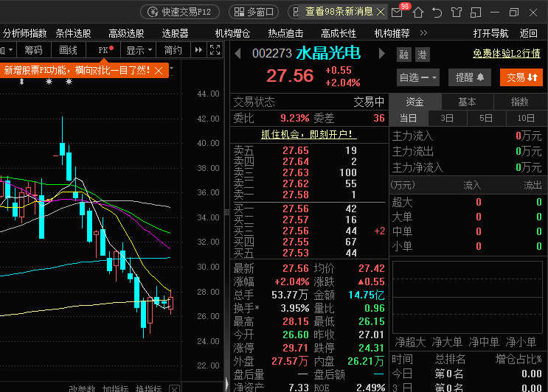
Task: Open the PK stock comparison tool
Action: pyautogui.click(x=103, y=50)
